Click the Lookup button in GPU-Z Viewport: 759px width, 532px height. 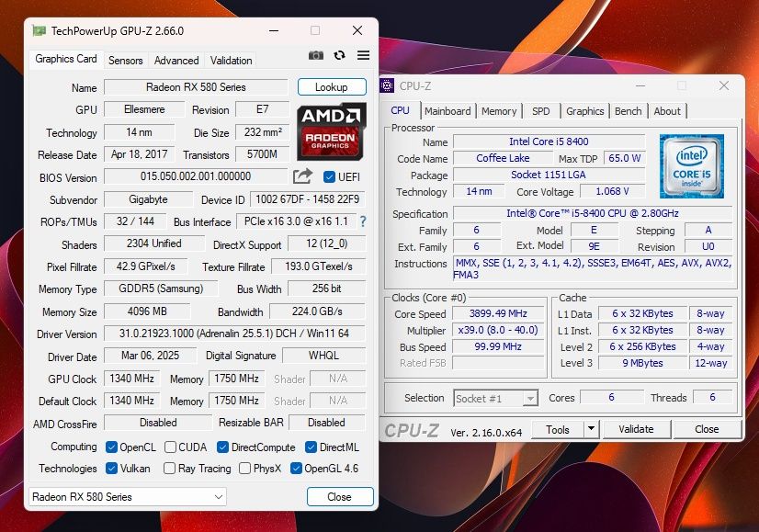(x=332, y=87)
